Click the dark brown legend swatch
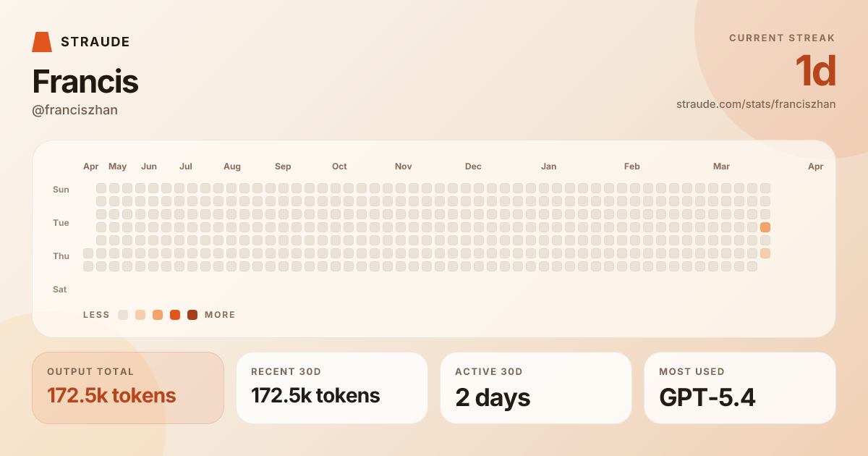The height and width of the screenshot is (456, 868). [192, 315]
